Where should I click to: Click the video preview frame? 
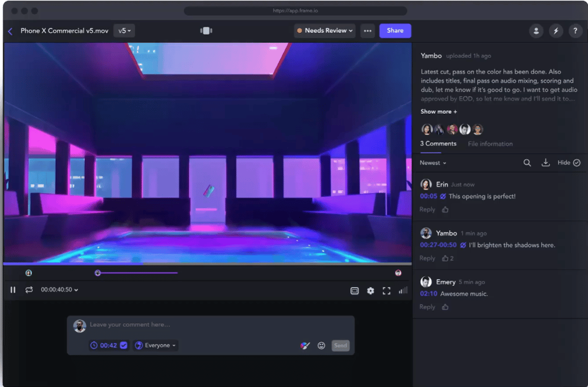[x=208, y=152]
